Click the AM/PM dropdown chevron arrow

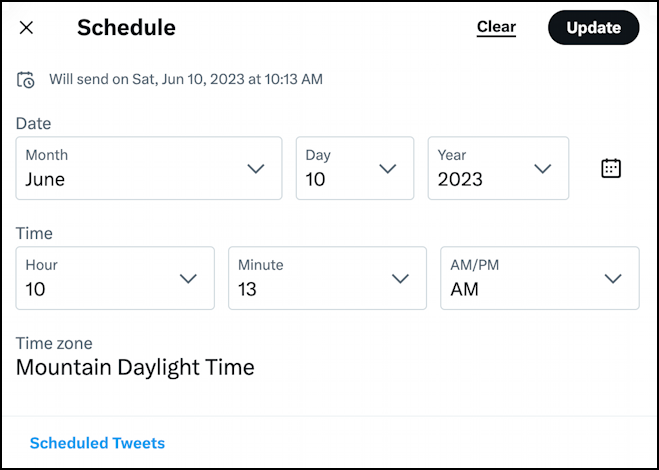[613, 278]
